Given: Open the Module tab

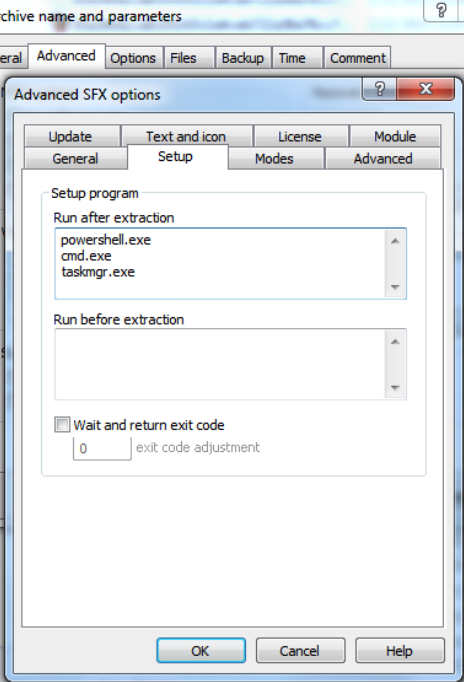Looking at the screenshot, I should click(x=395, y=137).
